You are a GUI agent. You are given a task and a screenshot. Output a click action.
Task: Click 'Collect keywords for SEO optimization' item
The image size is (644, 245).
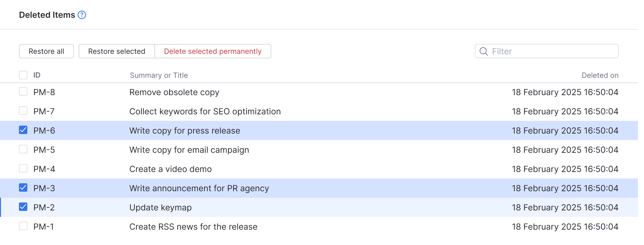[x=205, y=112]
